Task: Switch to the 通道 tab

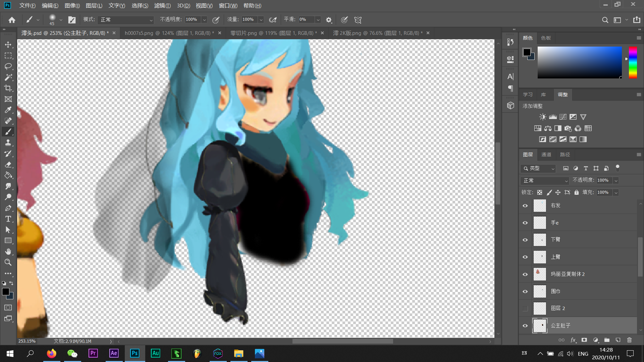Action: point(546,155)
